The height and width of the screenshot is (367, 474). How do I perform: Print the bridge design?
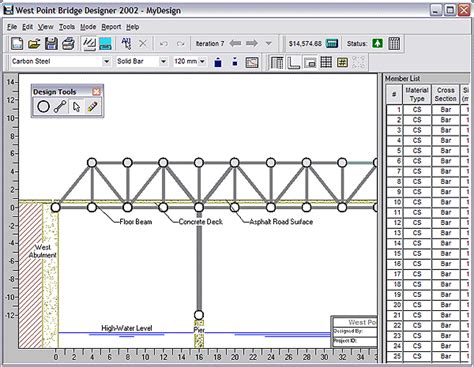point(68,44)
